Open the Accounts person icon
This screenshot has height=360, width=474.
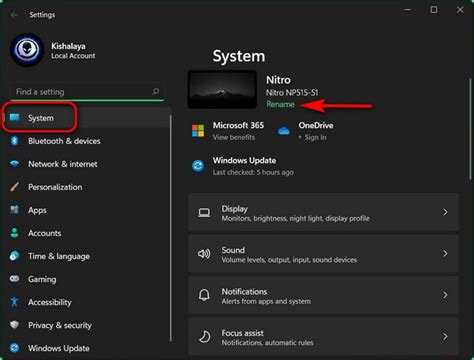pos(14,233)
